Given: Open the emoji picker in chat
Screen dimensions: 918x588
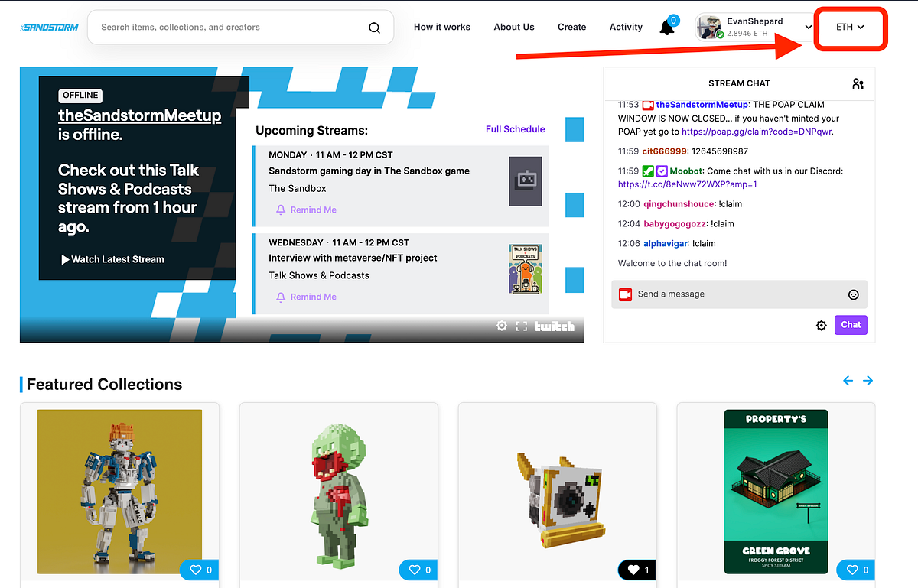Looking at the screenshot, I should click(x=854, y=294).
